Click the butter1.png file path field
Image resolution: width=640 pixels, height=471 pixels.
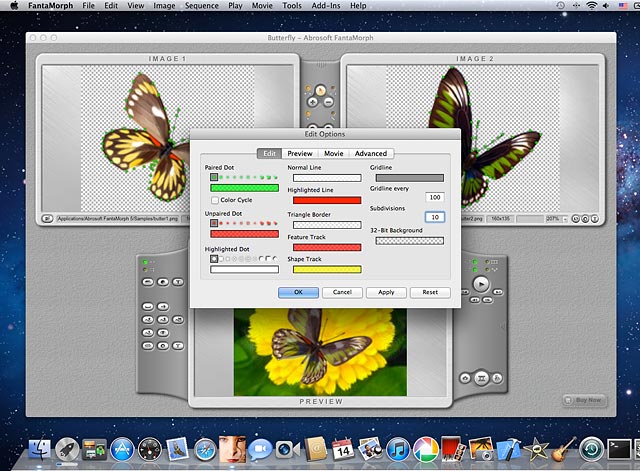(118, 219)
